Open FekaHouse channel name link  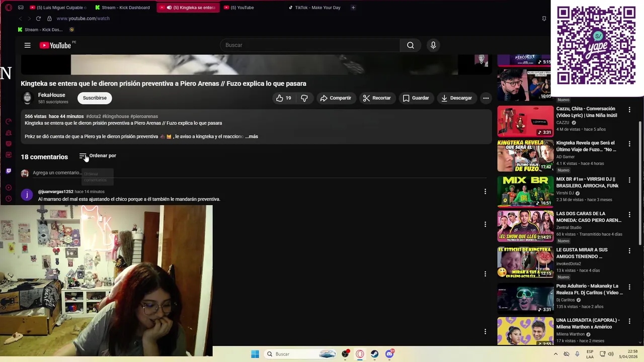point(51,95)
